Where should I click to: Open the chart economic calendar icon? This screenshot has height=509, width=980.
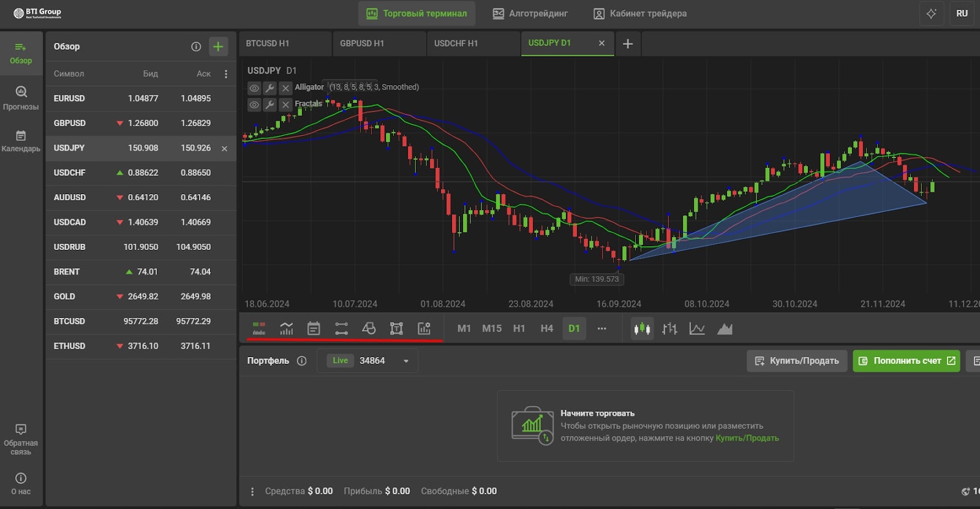click(314, 329)
